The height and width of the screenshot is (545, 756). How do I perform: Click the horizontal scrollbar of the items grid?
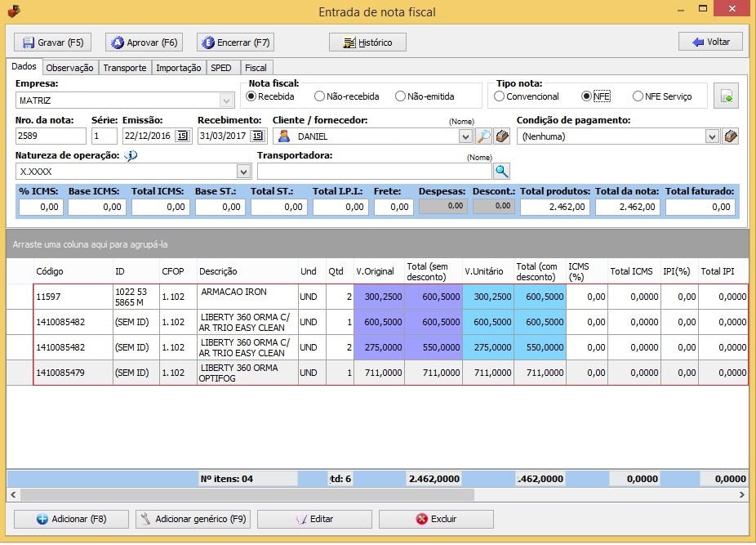coord(245,495)
